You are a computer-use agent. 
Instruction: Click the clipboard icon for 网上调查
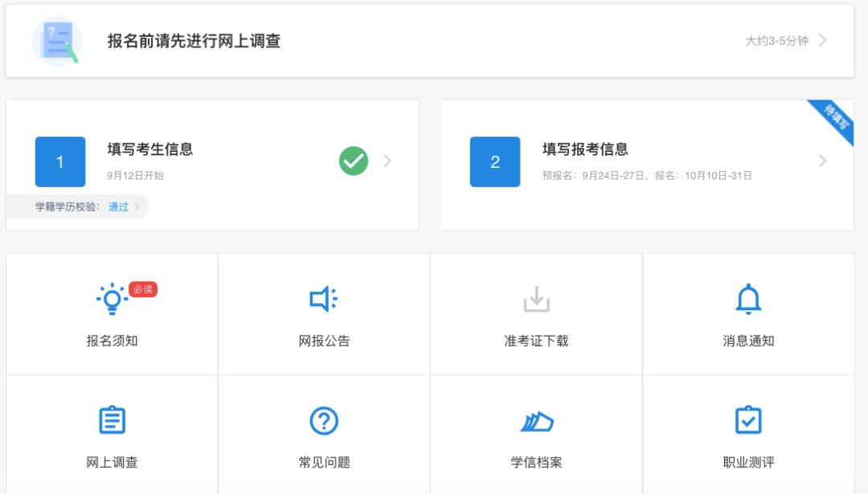pos(112,420)
